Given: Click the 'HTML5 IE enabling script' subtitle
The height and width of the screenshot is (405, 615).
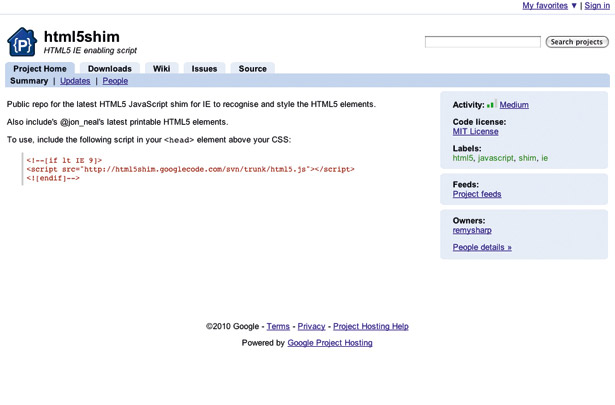Looking at the screenshot, I should tap(90, 50).
